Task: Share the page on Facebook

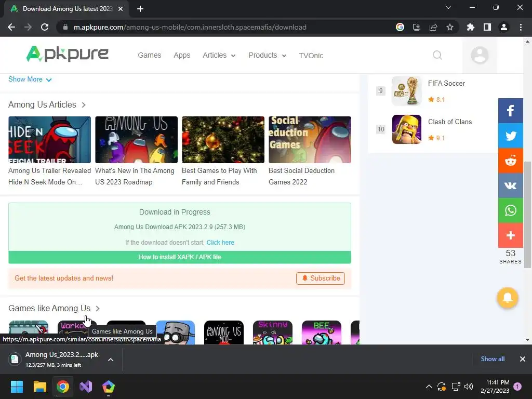Action: pyautogui.click(x=510, y=111)
